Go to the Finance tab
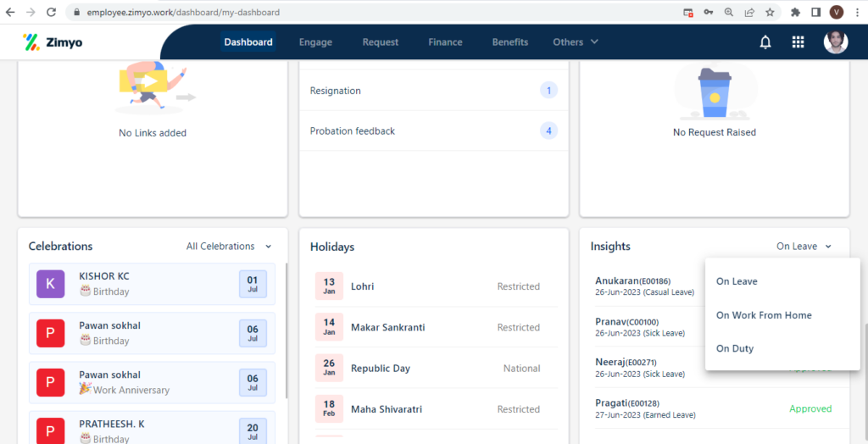This screenshot has width=868, height=444. pos(445,42)
